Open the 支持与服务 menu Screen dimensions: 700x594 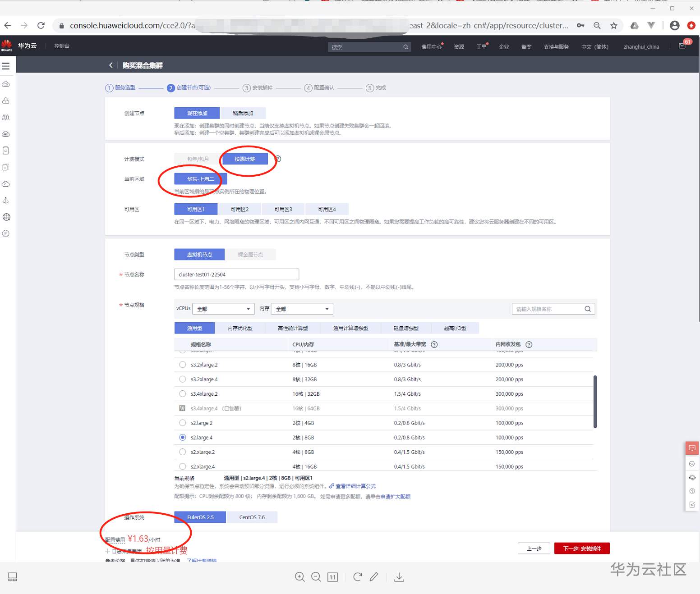click(x=556, y=47)
